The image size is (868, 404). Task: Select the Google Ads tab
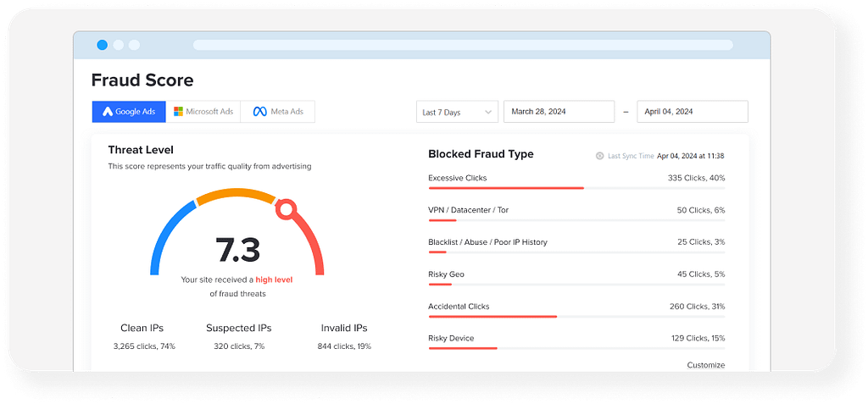[129, 111]
